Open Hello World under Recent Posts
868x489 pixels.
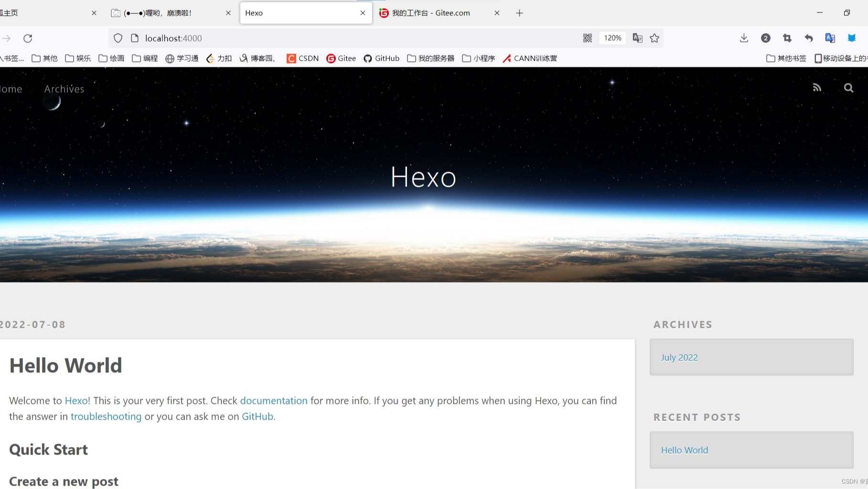[x=684, y=450]
